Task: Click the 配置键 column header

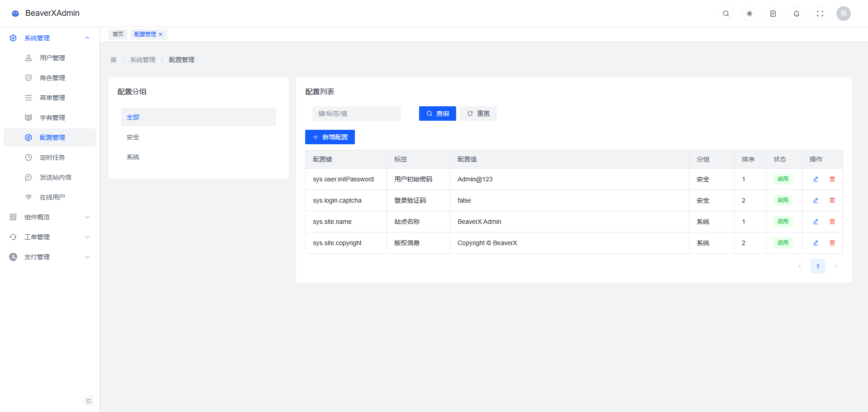Action: (x=346, y=159)
